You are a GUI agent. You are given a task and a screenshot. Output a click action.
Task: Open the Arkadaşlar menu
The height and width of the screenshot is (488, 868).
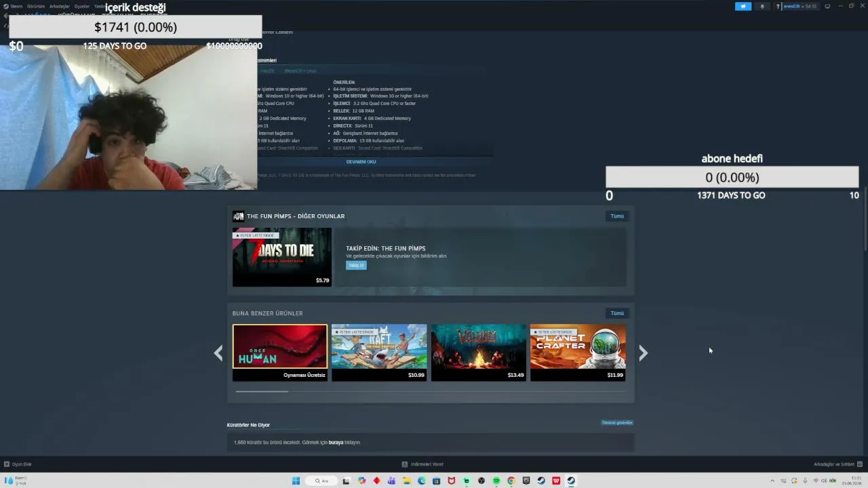60,6
